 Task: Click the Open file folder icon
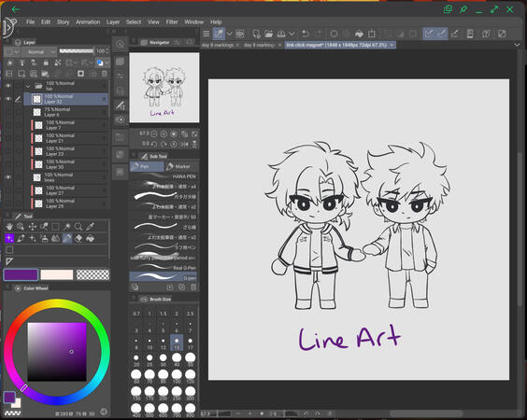[268, 34]
